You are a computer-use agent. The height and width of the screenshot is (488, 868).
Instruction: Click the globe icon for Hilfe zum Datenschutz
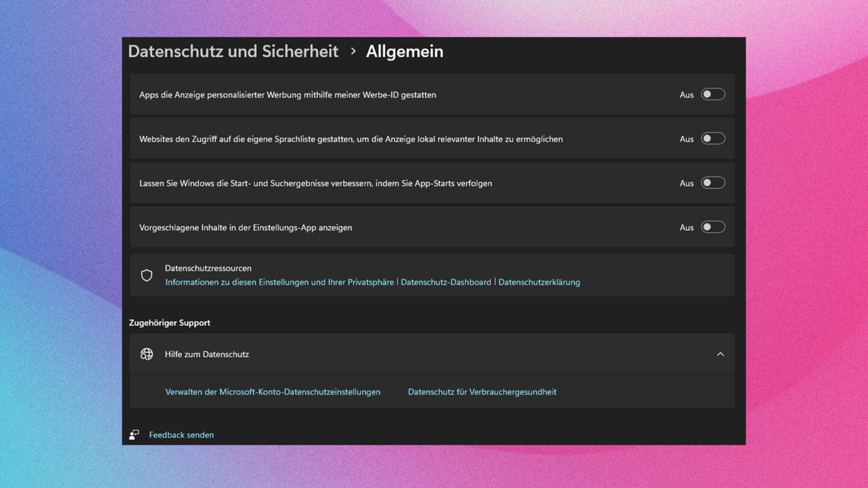[x=146, y=354]
